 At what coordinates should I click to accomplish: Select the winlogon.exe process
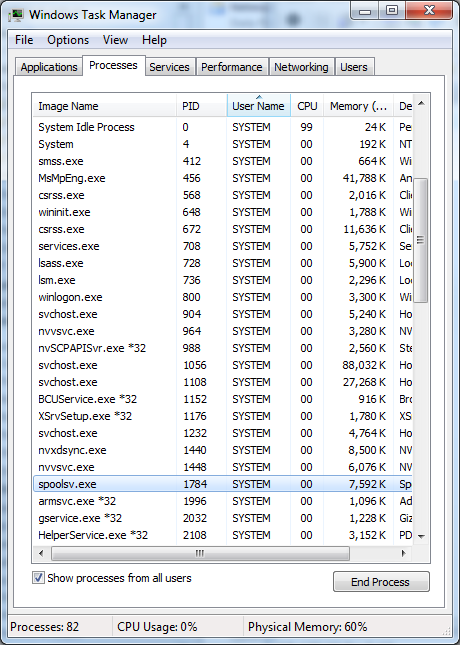(x=223, y=297)
